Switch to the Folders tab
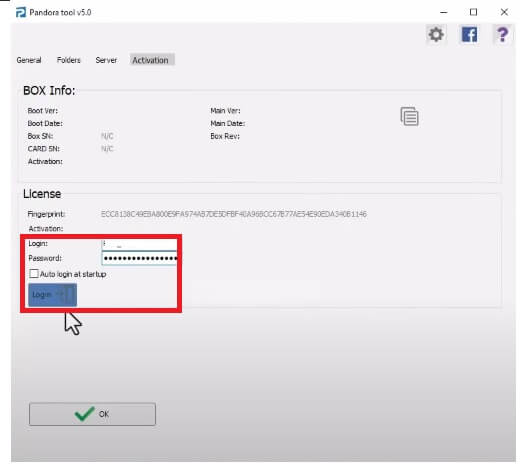The image size is (527, 466). (69, 60)
